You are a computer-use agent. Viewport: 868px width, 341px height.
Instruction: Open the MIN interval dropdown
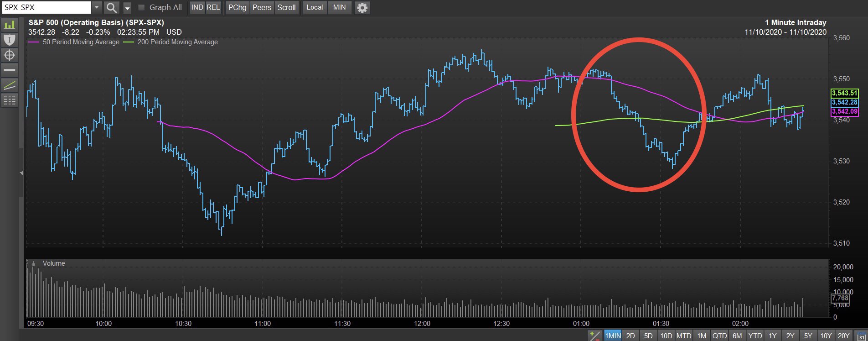(339, 7)
